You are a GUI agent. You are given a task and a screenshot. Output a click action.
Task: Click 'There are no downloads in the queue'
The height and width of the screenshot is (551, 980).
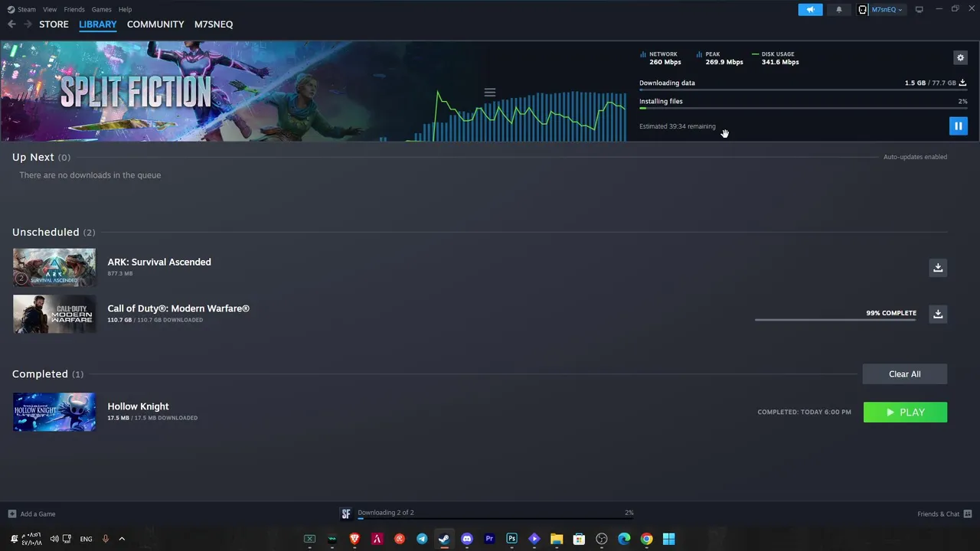tap(90, 175)
